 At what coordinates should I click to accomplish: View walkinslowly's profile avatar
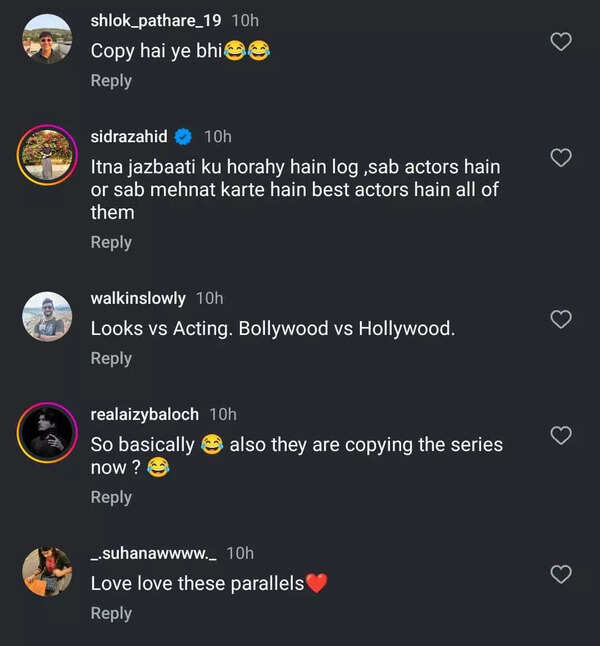[47, 317]
